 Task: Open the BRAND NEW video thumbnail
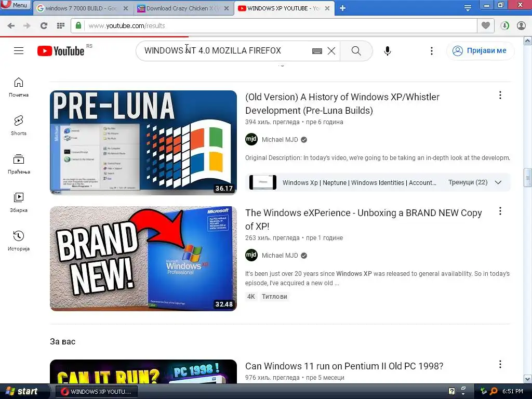tap(143, 259)
